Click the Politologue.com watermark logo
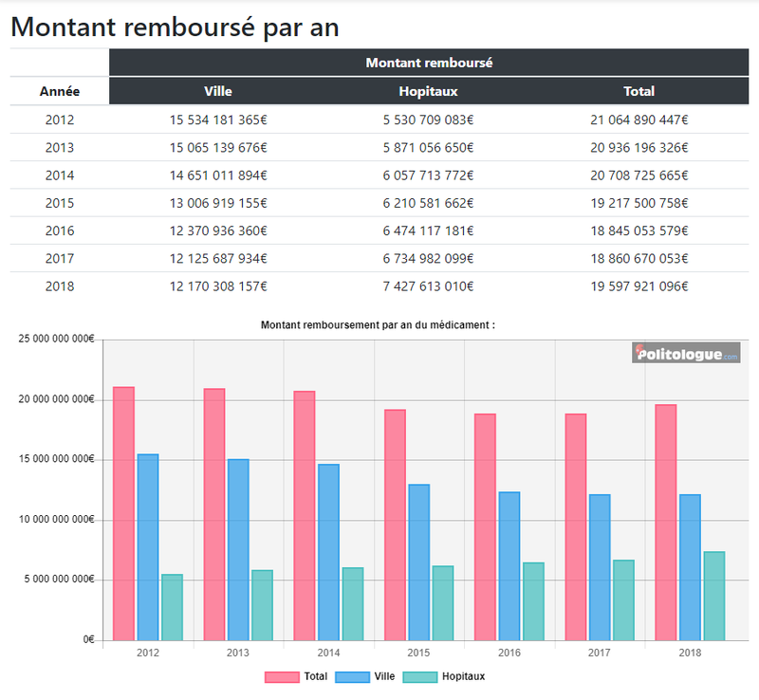759x700 pixels. click(685, 352)
